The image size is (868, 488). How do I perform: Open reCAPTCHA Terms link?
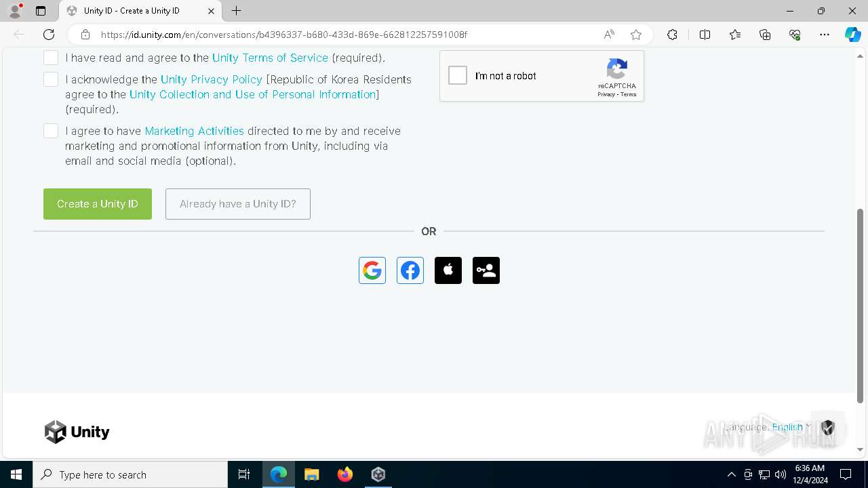tap(629, 94)
